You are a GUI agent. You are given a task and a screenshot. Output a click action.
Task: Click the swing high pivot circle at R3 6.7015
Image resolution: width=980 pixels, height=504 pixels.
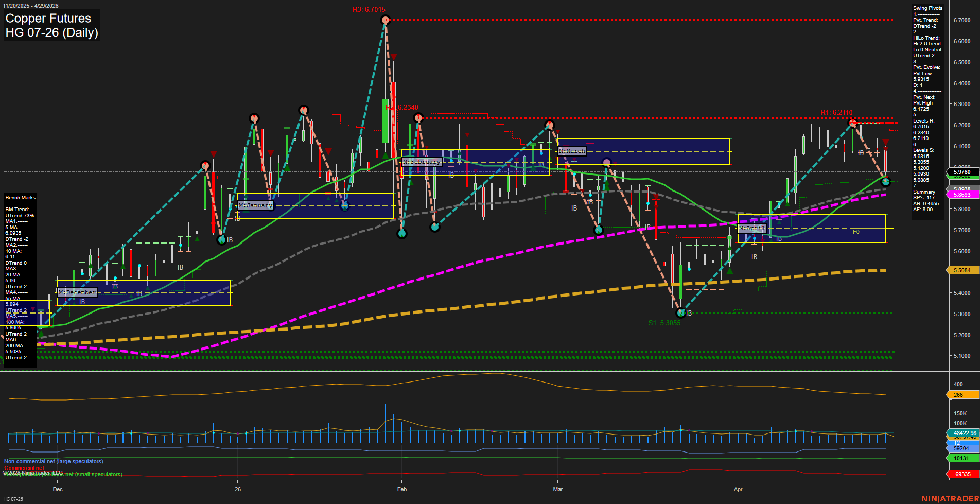click(x=386, y=20)
